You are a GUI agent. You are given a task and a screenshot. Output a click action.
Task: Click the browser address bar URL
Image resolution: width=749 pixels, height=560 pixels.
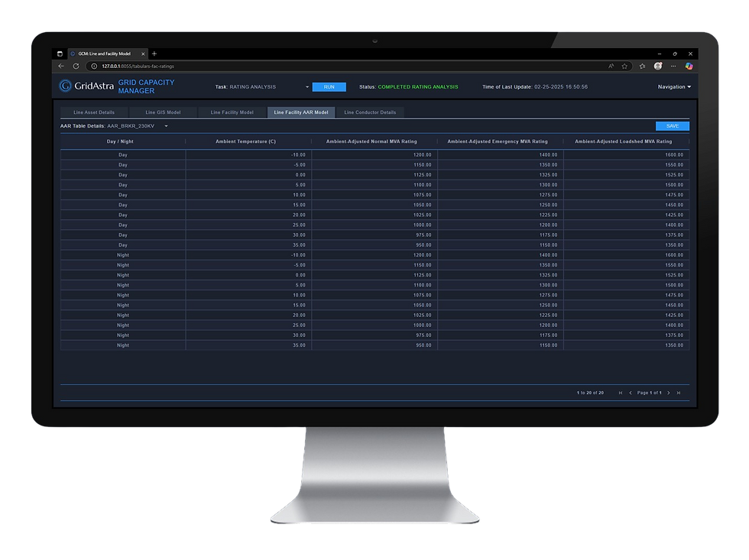click(x=138, y=66)
